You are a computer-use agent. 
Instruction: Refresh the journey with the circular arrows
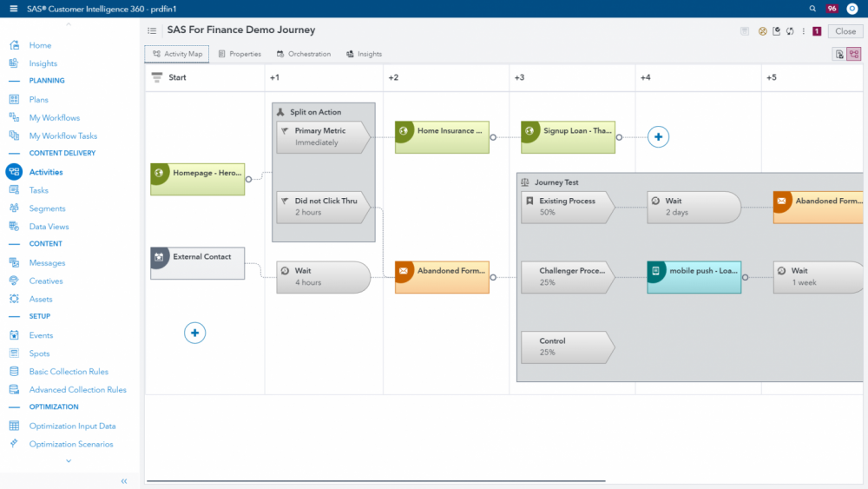(x=790, y=31)
